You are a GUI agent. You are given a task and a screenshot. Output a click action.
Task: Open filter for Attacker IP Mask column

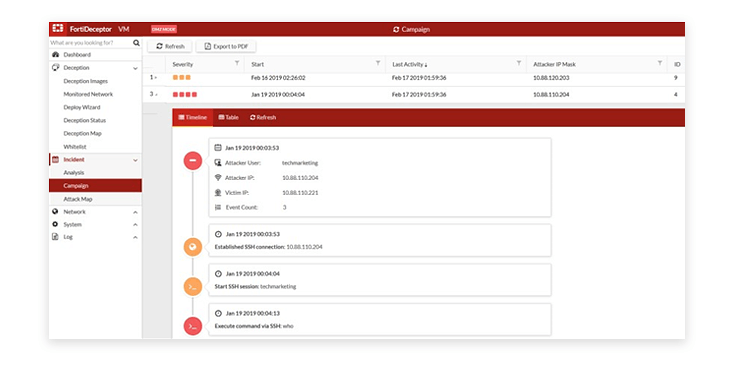[x=660, y=63]
